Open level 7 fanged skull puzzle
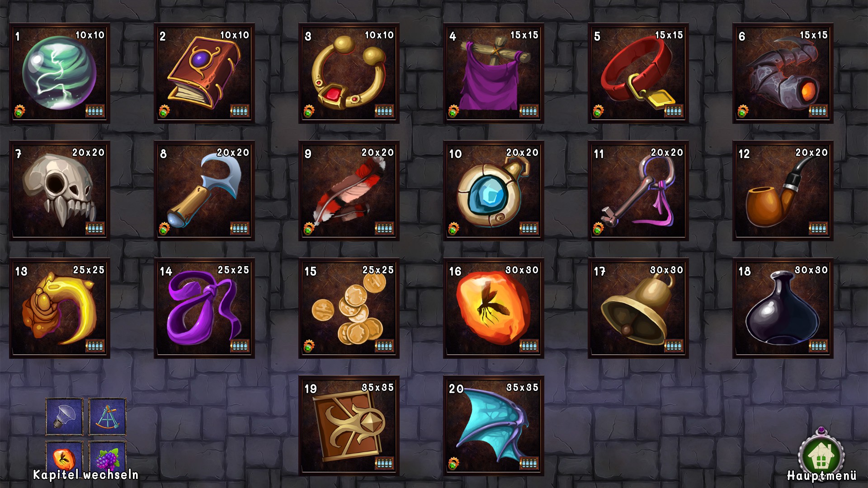This screenshot has width=868, height=488. 60,191
